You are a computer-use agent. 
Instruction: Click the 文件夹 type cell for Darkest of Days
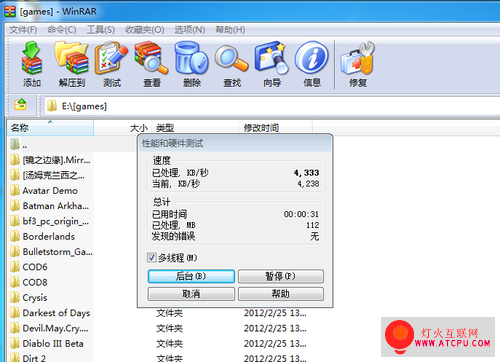coord(169,313)
